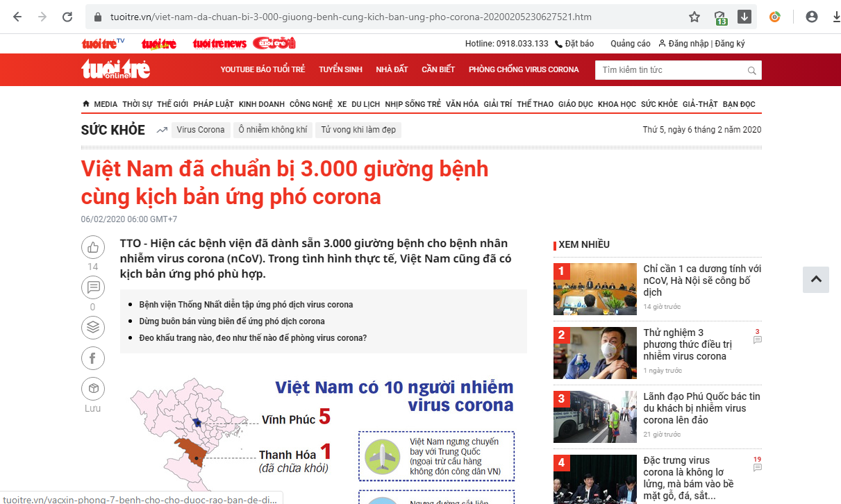The image size is (841, 504).
Task: Return to top with the up-chevron button
Action: [x=816, y=279]
